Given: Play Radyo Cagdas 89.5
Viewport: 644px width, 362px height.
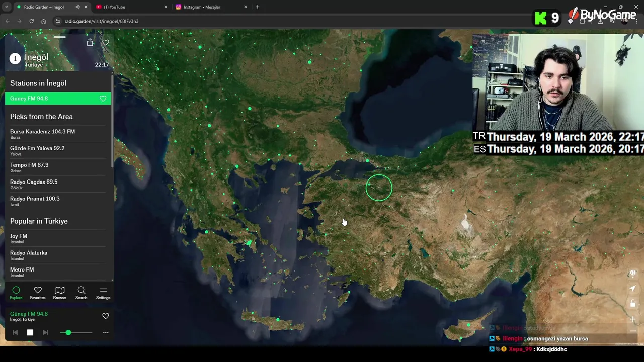Looking at the screenshot, I should [58, 184].
